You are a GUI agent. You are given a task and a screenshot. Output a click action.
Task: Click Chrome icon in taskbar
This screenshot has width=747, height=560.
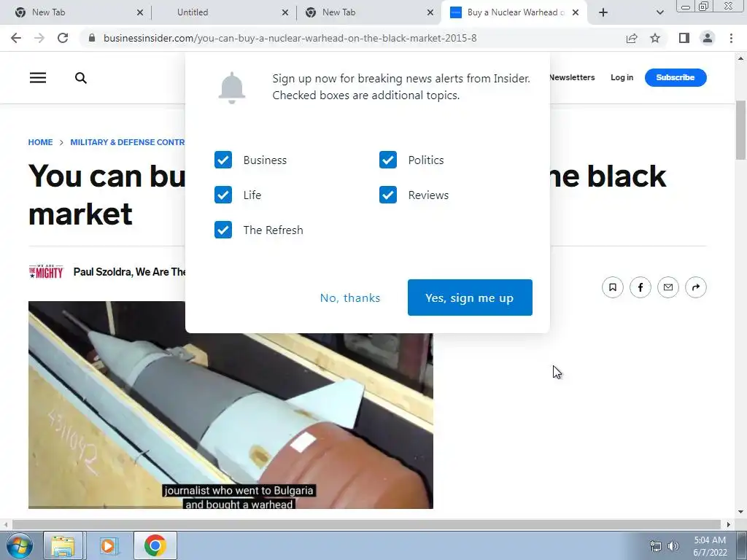(155, 545)
